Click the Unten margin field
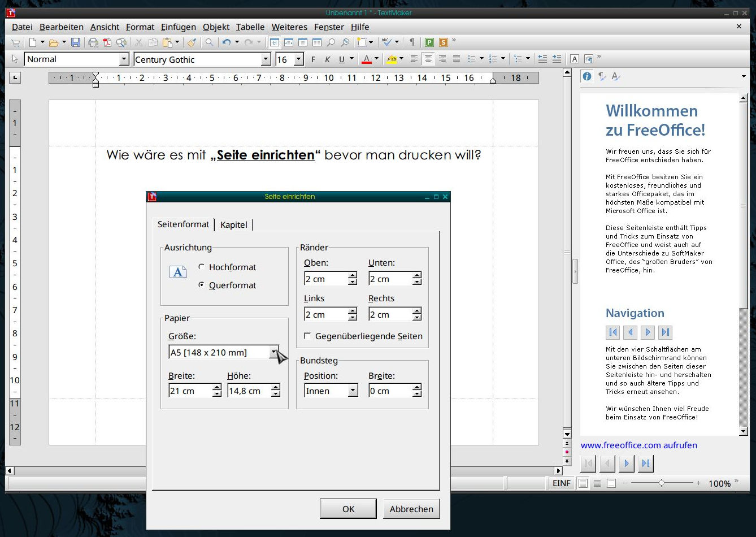Screen dimensions: 756x537 coord(390,279)
